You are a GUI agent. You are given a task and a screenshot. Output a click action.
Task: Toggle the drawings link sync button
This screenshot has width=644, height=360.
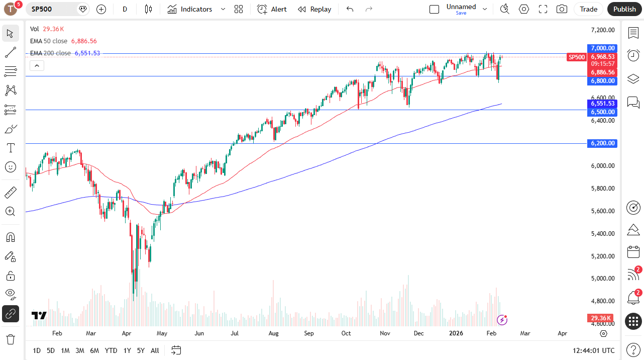point(11,314)
